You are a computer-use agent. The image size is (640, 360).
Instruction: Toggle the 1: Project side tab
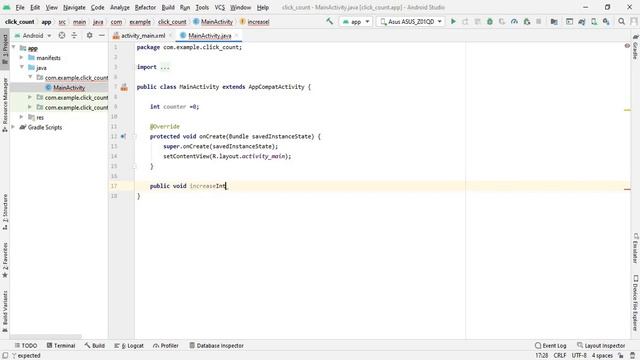(x=5, y=49)
